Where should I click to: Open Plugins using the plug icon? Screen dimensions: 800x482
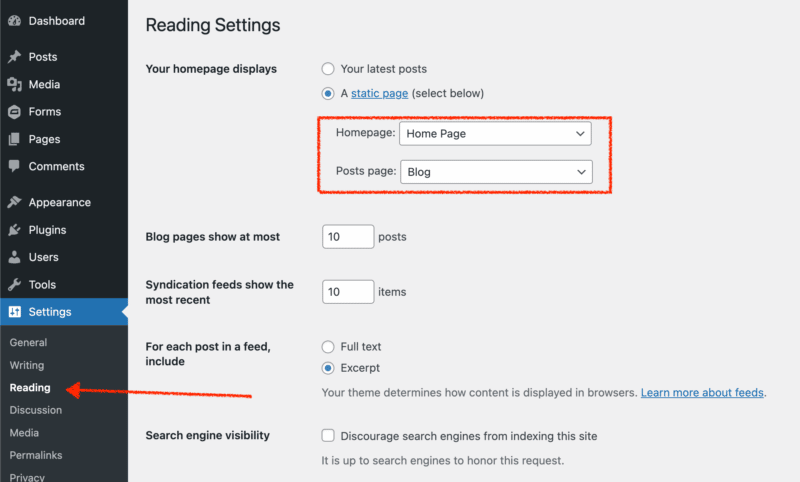[x=14, y=230]
